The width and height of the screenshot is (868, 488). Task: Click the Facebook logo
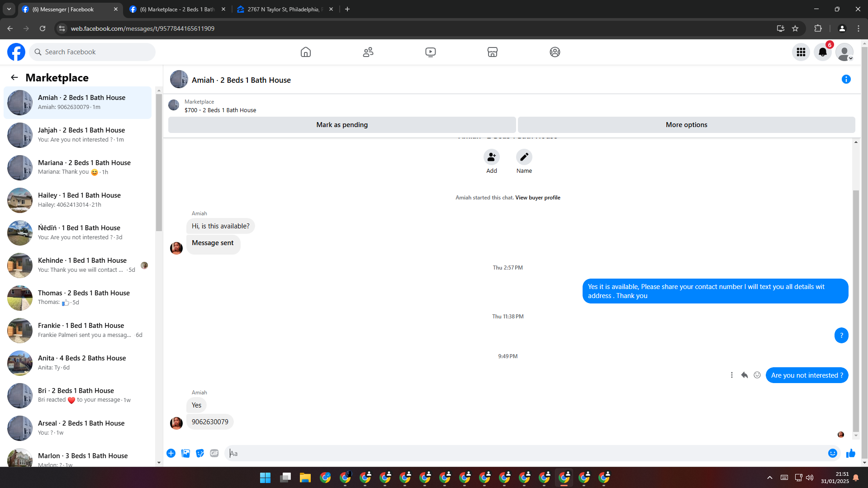(x=16, y=52)
